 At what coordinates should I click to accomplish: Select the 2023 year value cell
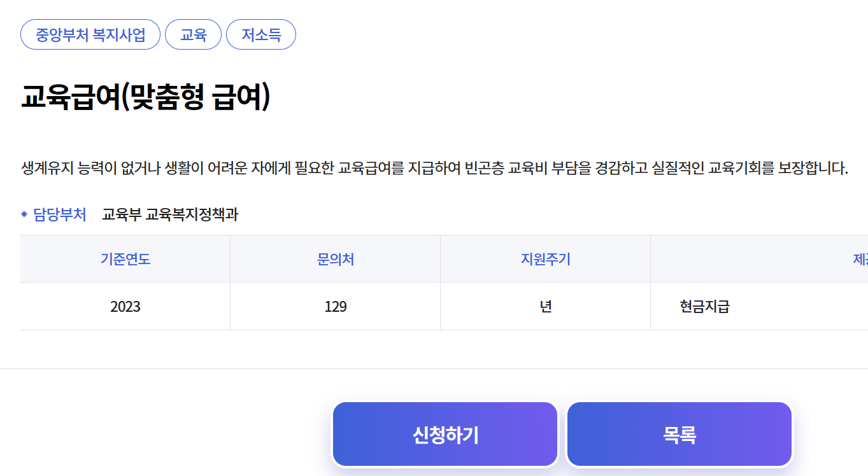[x=124, y=305]
